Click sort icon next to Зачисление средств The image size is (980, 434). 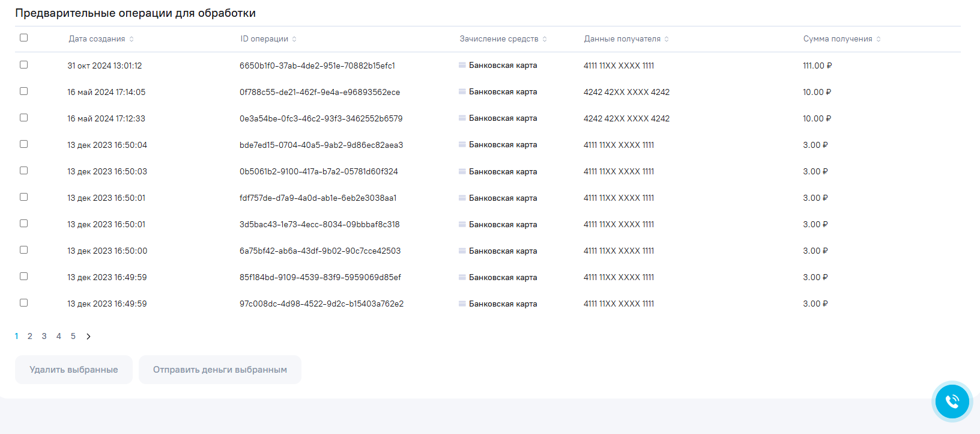[545, 39]
